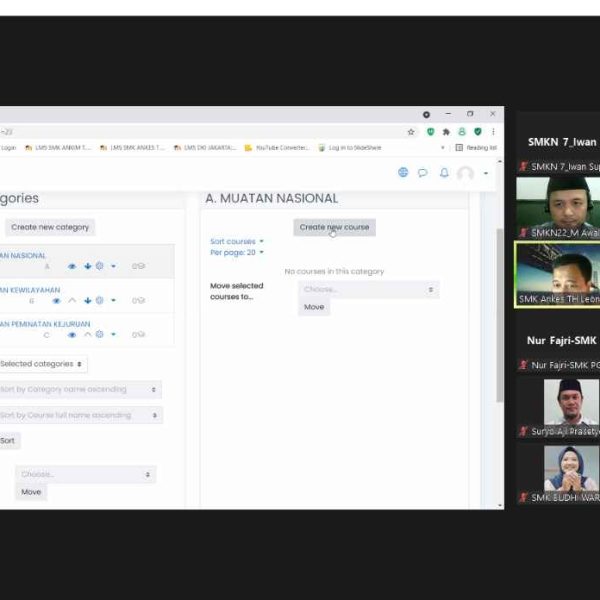Click the Sort button
The image size is (600, 600).
(8, 441)
